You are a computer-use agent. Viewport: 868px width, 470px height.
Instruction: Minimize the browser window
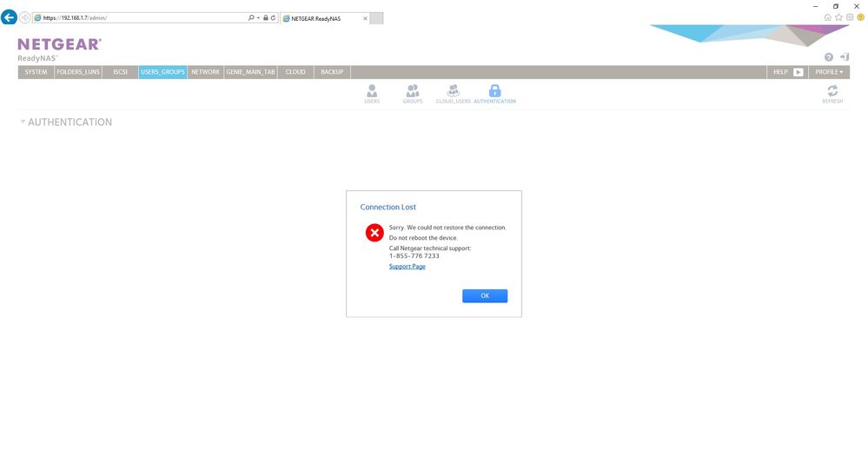(815, 6)
